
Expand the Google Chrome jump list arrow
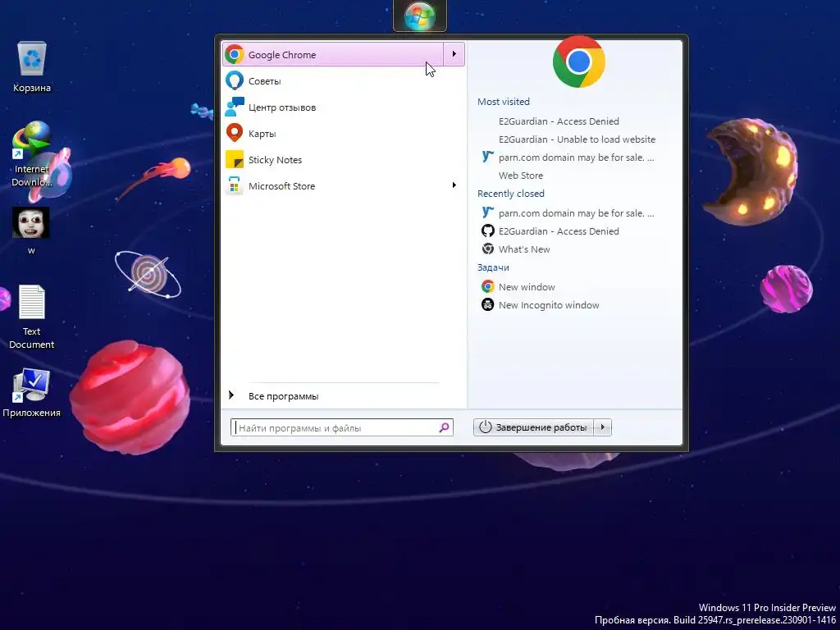pyautogui.click(x=454, y=54)
